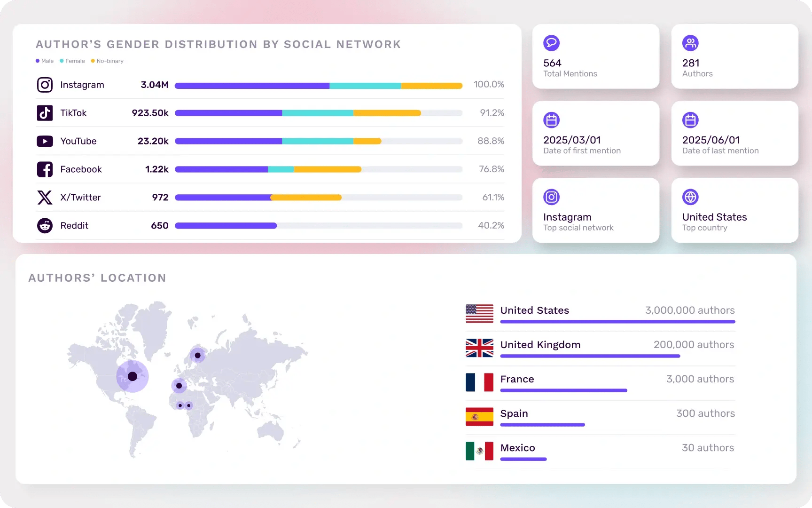Click the France authors progress bar
The height and width of the screenshot is (508, 812).
(x=563, y=390)
